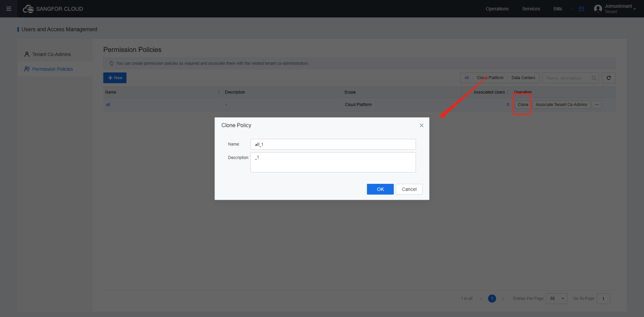The width and height of the screenshot is (644, 317).
Task: Click Associate Tenant Co-Admins button
Action: point(561,105)
